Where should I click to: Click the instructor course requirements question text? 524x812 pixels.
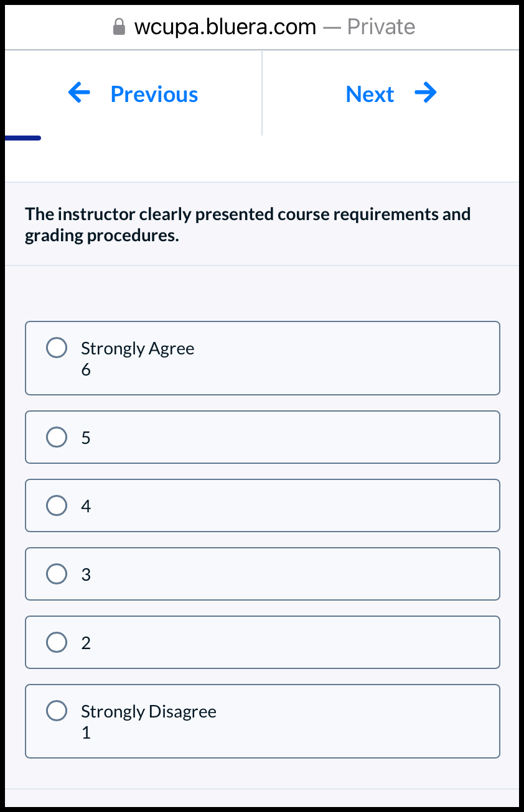tap(248, 225)
